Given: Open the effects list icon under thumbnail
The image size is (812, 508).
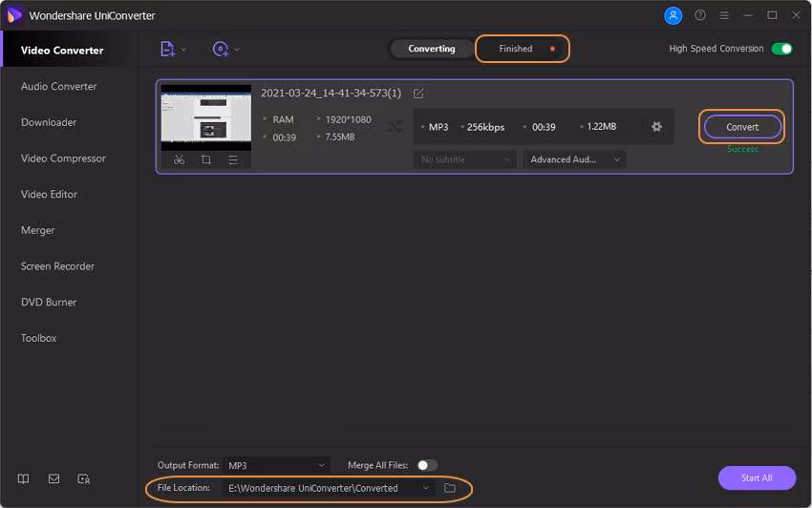Looking at the screenshot, I should 233,160.
